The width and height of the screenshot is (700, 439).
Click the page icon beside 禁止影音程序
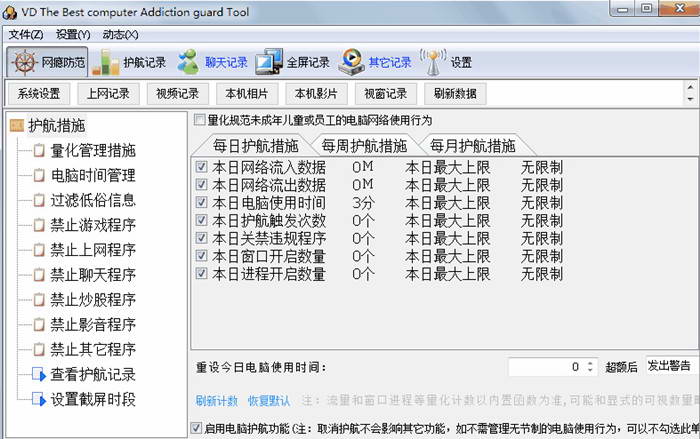39,325
